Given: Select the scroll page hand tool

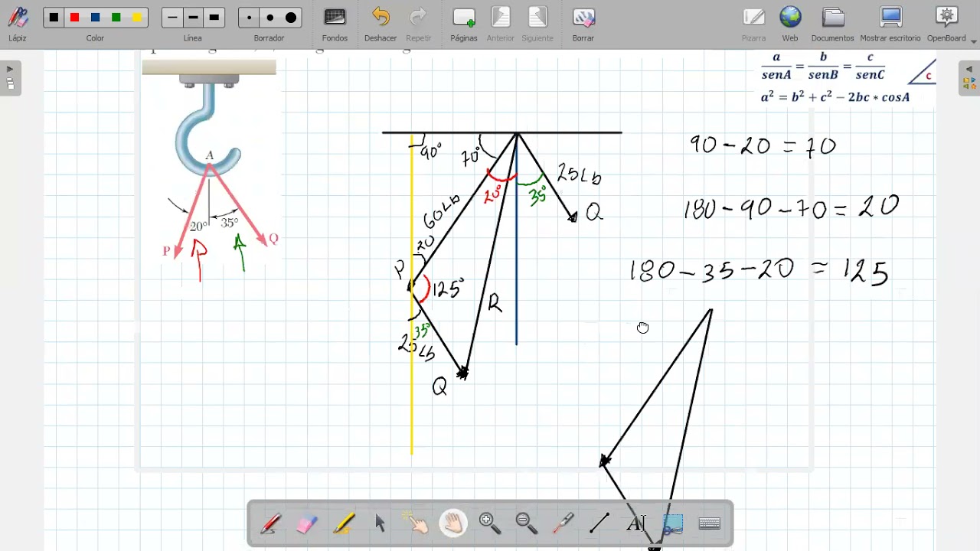Looking at the screenshot, I should click(x=453, y=523).
